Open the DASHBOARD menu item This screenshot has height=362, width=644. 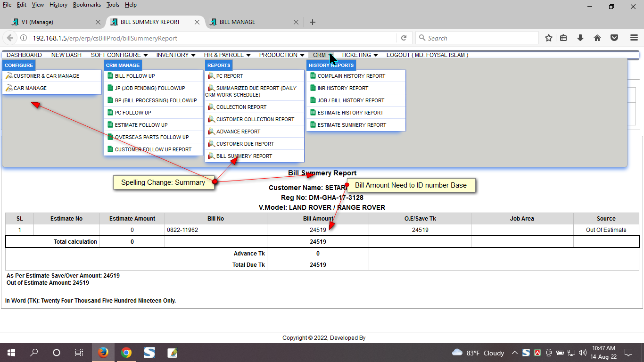tap(24, 55)
